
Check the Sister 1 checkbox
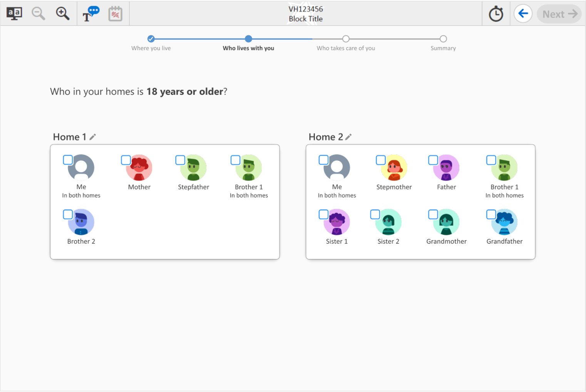(323, 214)
